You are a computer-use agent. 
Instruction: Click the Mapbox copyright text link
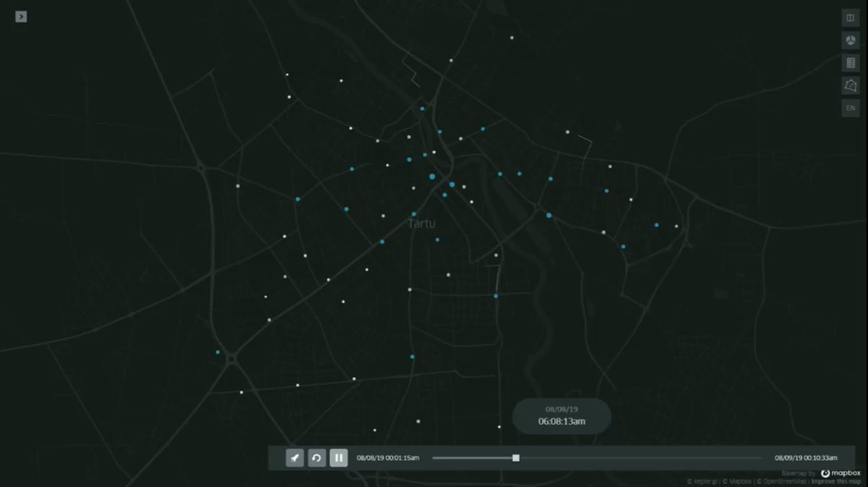click(x=736, y=481)
